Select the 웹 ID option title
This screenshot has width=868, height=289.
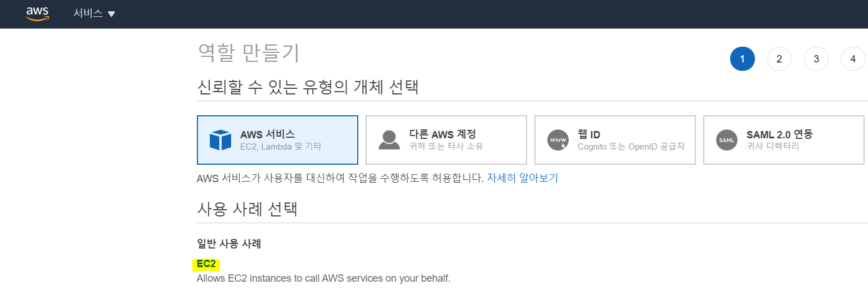tap(589, 134)
